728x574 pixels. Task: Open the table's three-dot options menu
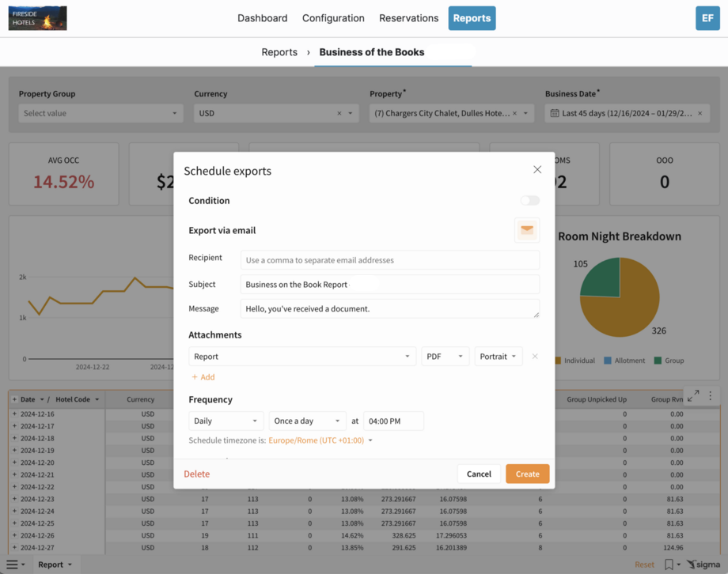pyautogui.click(x=711, y=396)
